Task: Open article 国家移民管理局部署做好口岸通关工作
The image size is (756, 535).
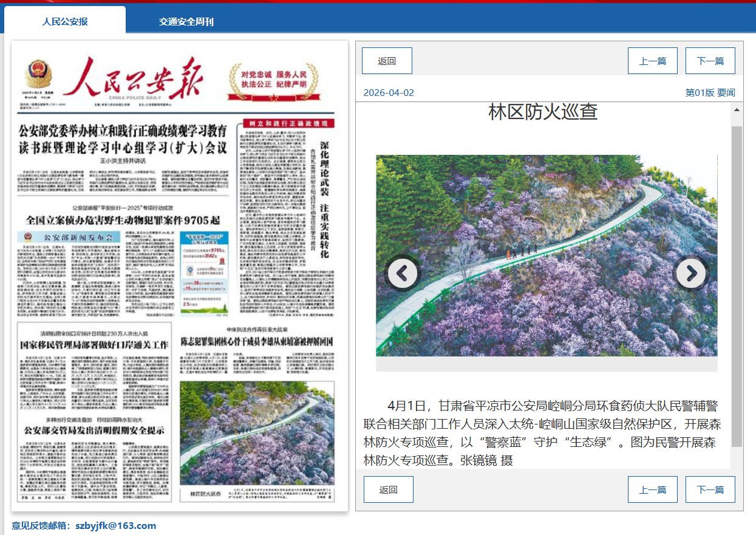Action: (94, 344)
